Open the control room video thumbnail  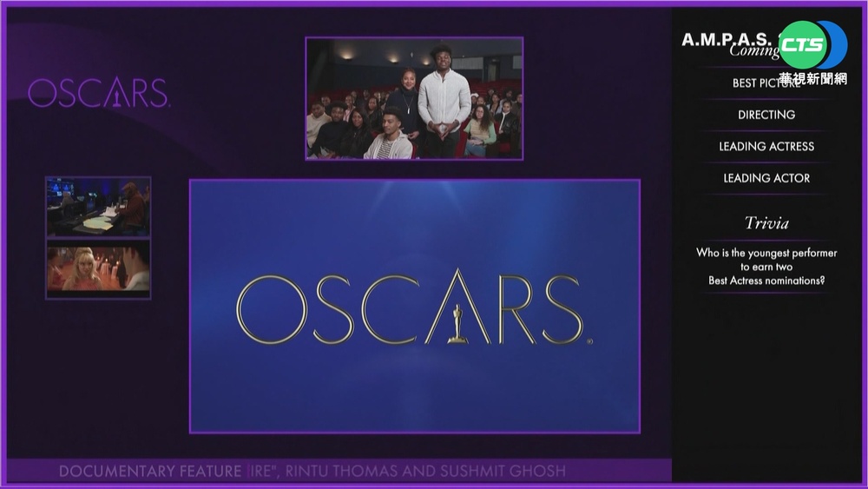coord(98,207)
